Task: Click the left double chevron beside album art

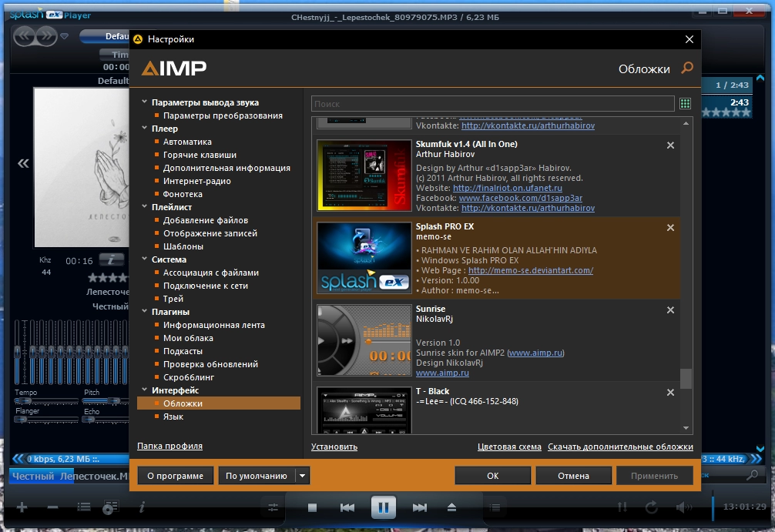Action: (23, 163)
